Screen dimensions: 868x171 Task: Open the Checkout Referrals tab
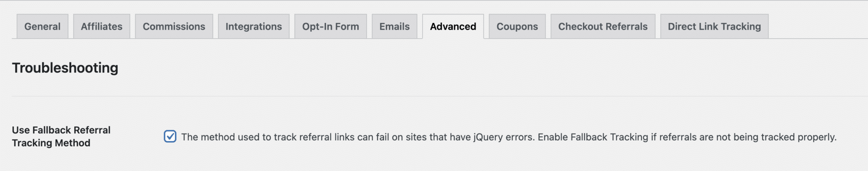(603, 26)
